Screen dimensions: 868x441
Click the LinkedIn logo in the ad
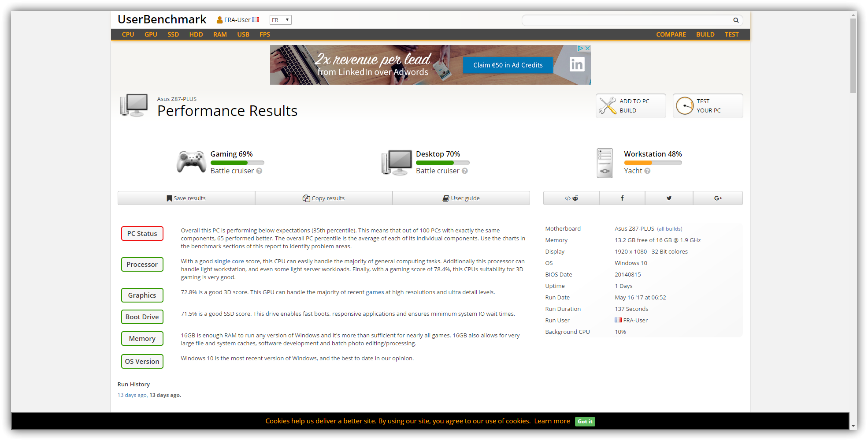pyautogui.click(x=577, y=65)
